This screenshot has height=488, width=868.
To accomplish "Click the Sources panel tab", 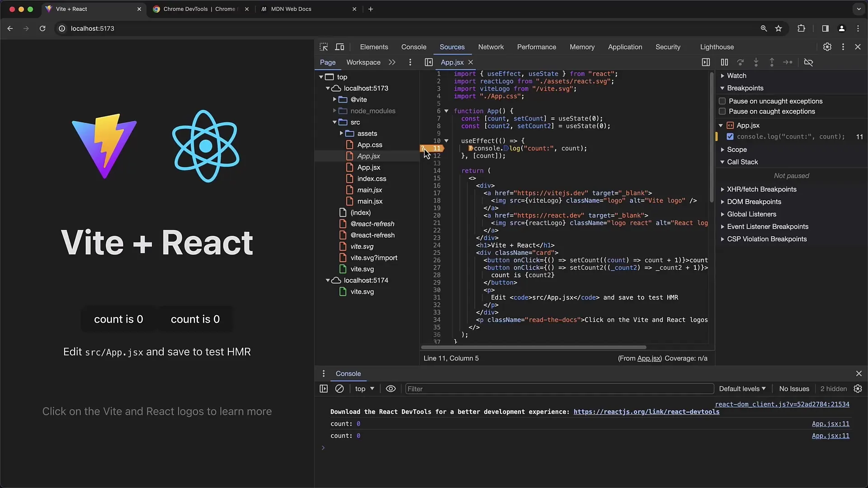I will click(452, 47).
